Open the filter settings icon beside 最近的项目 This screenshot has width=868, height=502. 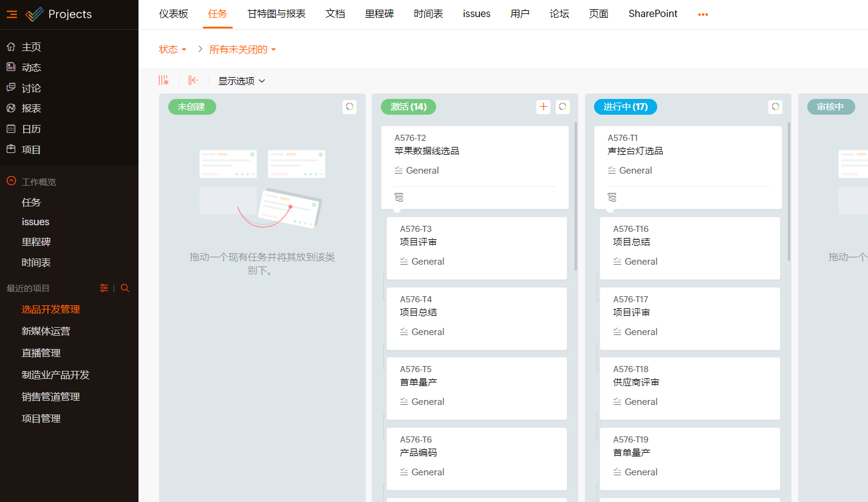pos(104,288)
